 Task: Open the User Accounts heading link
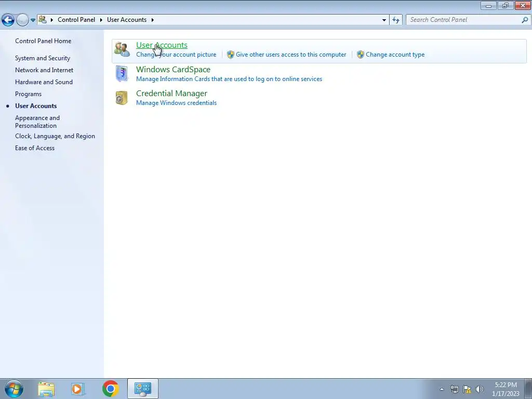click(162, 45)
